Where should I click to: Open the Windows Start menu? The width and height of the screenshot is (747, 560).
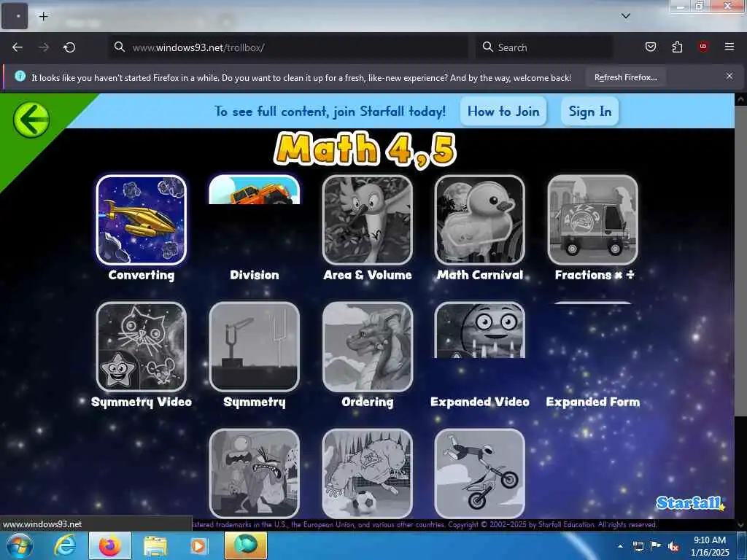click(x=19, y=545)
